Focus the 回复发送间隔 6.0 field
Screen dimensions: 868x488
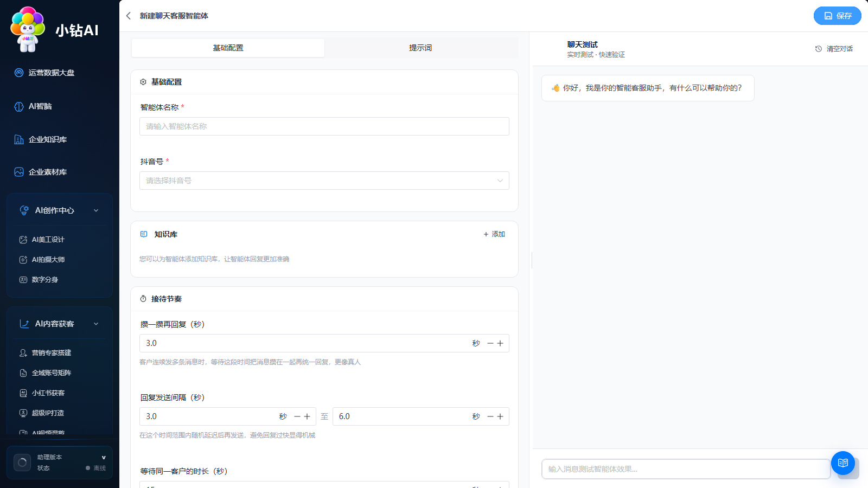pyautogui.click(x=421, y=416)
